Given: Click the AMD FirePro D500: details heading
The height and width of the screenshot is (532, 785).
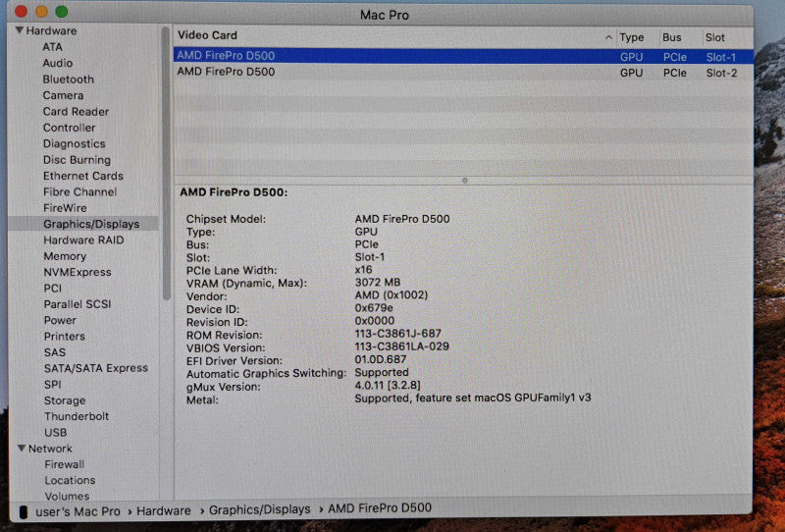Looking at the screenshot, I should click(x=234, y=192).
